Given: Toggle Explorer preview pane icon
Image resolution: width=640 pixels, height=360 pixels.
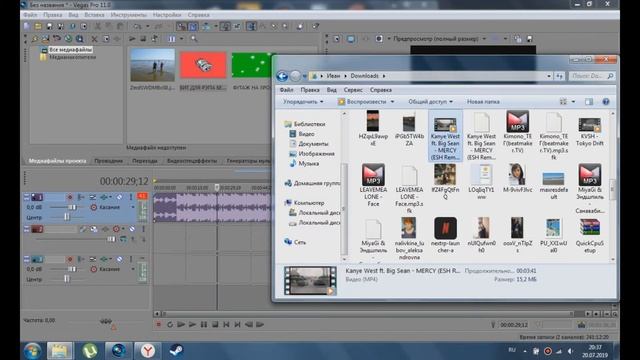Looking at the screenshot, I should (589, 102).
